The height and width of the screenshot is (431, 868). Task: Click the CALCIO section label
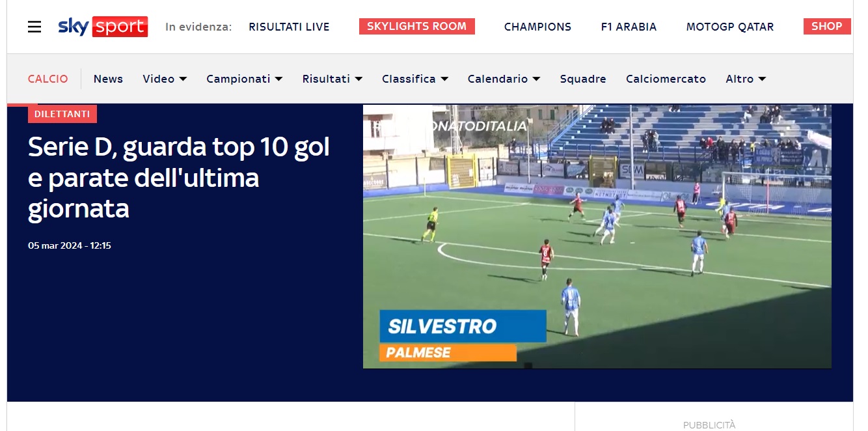47,79
